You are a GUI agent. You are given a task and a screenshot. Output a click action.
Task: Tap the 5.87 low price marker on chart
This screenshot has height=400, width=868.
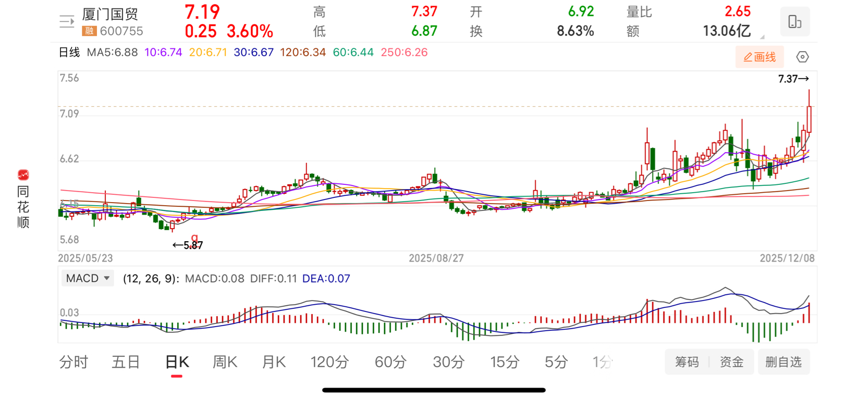click(188, 245)
